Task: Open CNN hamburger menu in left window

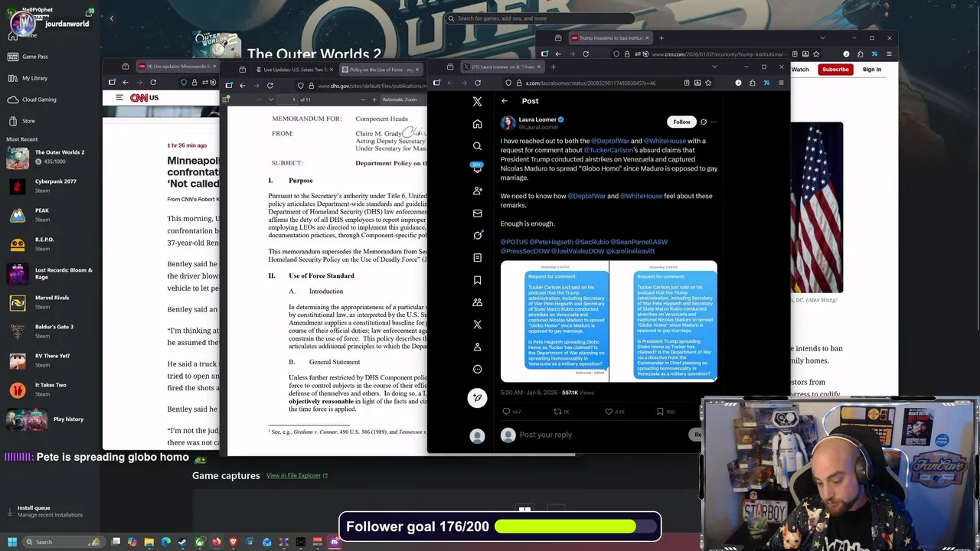Action: pos(119,97)
